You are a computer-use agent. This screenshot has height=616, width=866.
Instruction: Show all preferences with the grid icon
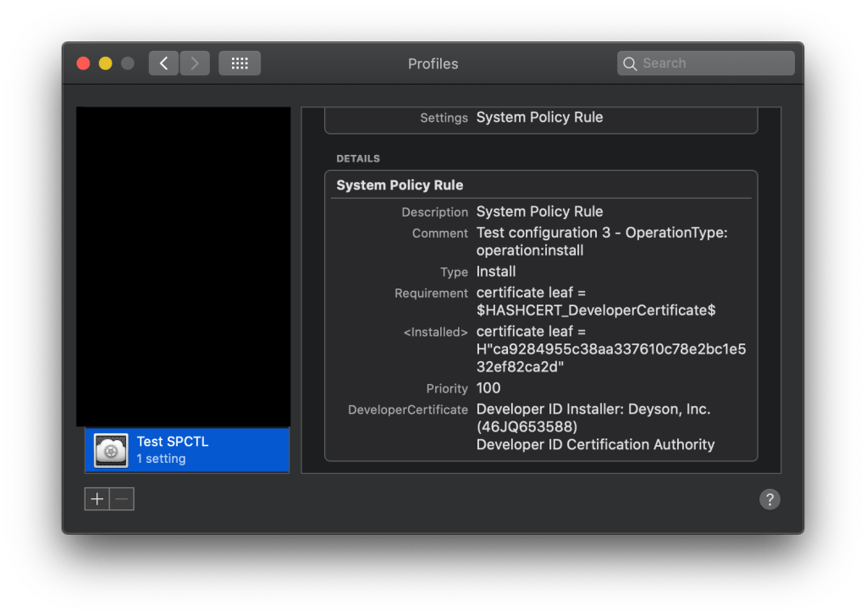tap(240, 63)
